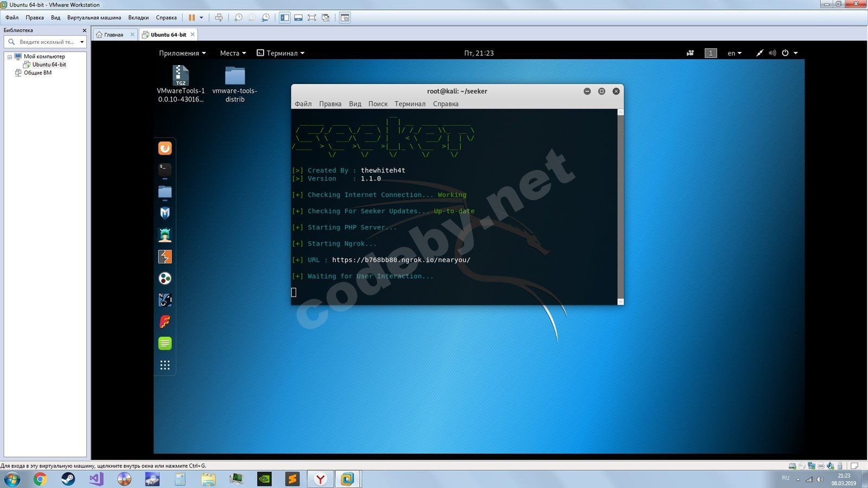
Task: Expand the power options dropdown next to pause
Action: point(201,17)
